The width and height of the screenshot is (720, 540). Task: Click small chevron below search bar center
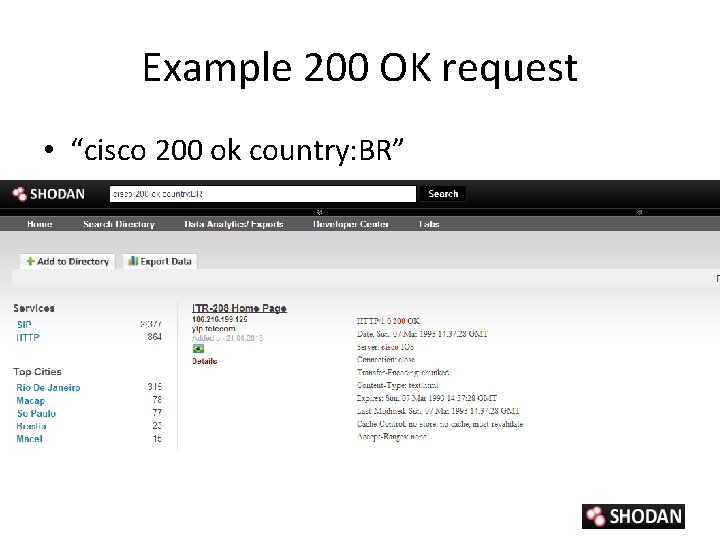(x=320, y=212)
